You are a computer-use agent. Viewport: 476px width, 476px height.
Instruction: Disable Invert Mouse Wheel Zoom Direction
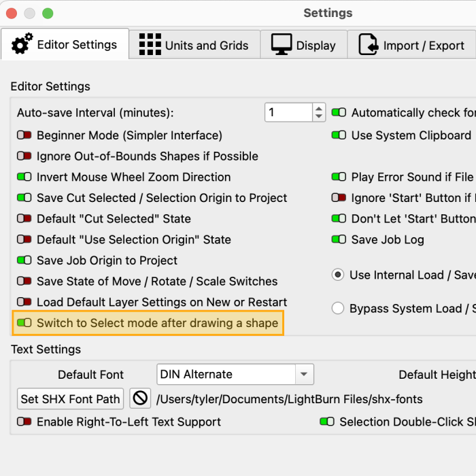24,177
